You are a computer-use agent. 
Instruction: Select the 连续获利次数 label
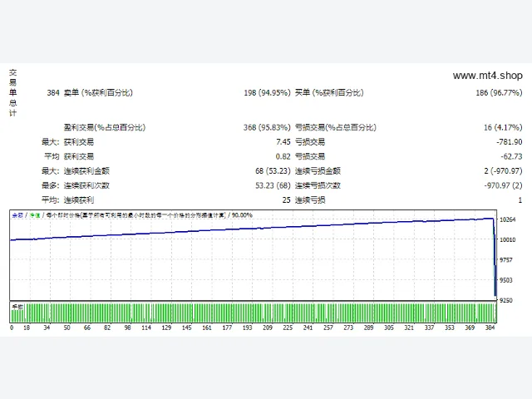coord(86,185)
